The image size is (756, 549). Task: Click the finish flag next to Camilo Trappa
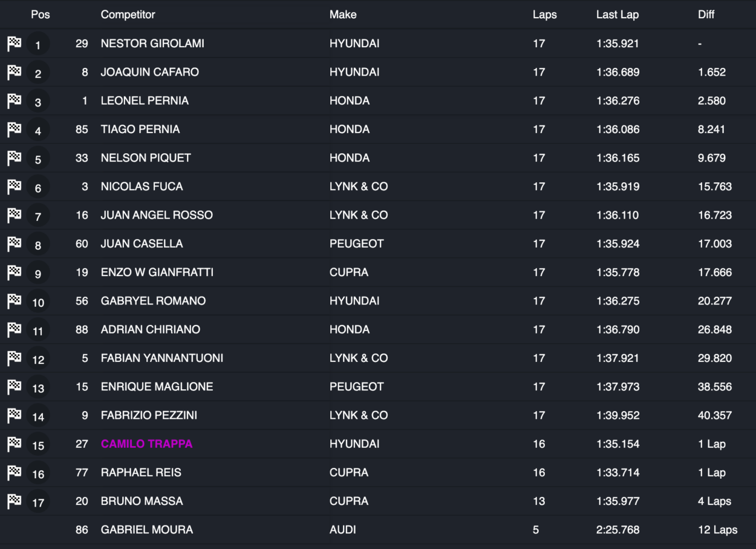pos(14,444)
